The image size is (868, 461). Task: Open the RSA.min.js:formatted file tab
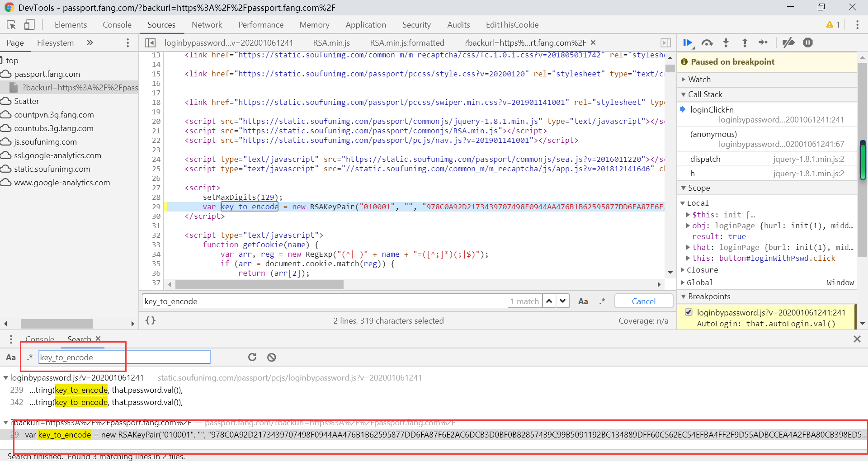(x=407, y=43)
